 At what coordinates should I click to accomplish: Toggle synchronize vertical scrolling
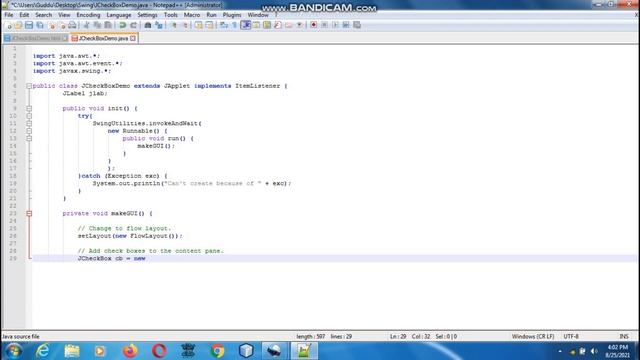(x=199, y=25)
